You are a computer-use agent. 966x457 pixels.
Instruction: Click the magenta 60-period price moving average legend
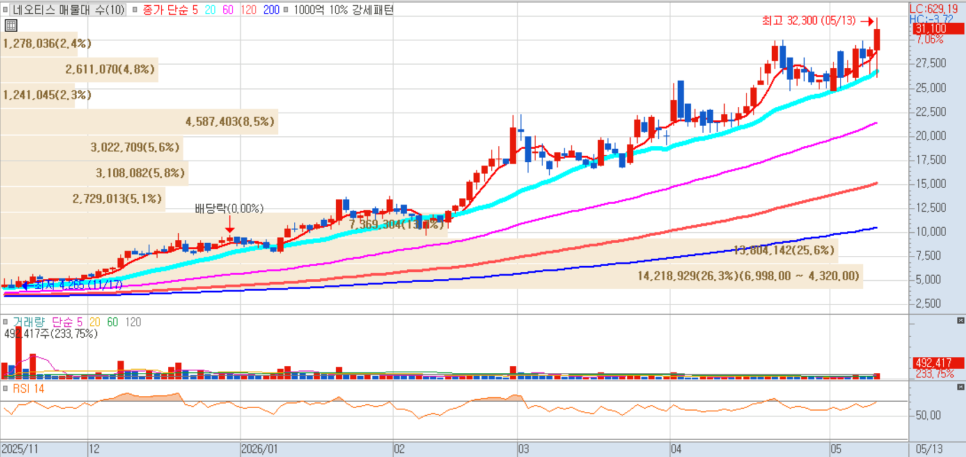click(x=226, y=9)
